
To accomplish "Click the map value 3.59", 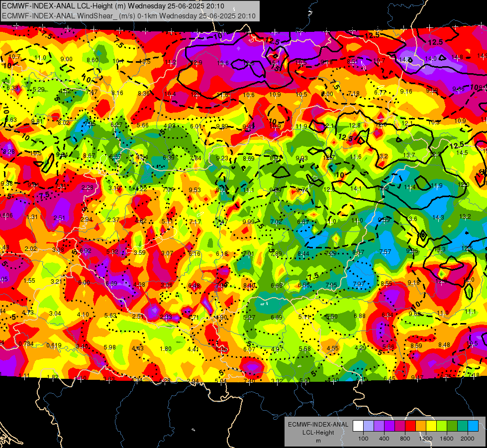I will tap(140, 253).
